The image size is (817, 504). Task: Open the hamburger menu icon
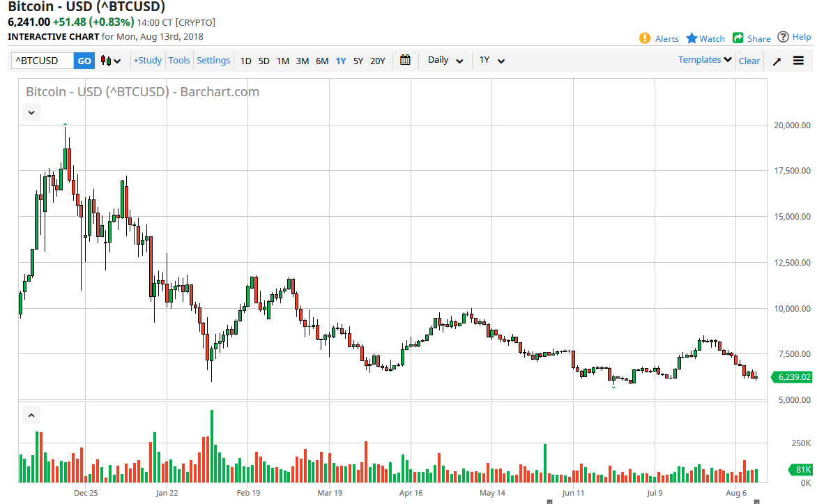coord(798,61)
